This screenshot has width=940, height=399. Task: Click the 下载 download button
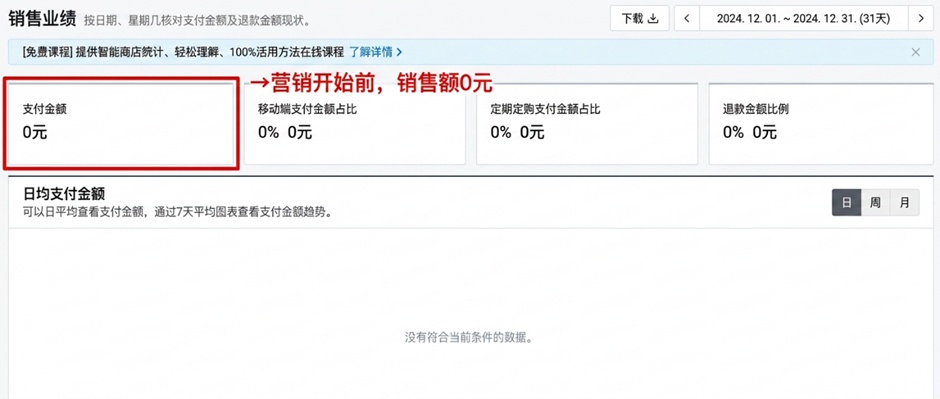[640, 19]
